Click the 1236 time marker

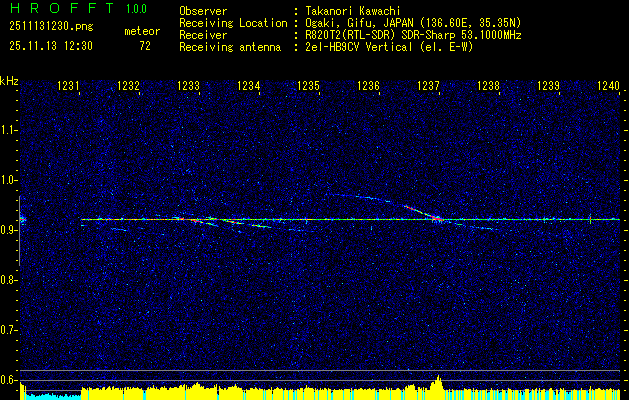(368, 85)
